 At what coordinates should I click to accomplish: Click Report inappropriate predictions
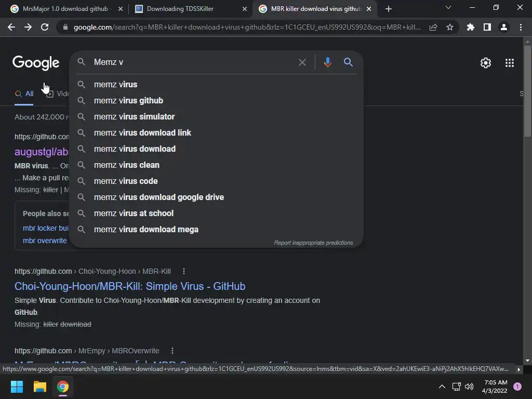(x=313, y=243)
